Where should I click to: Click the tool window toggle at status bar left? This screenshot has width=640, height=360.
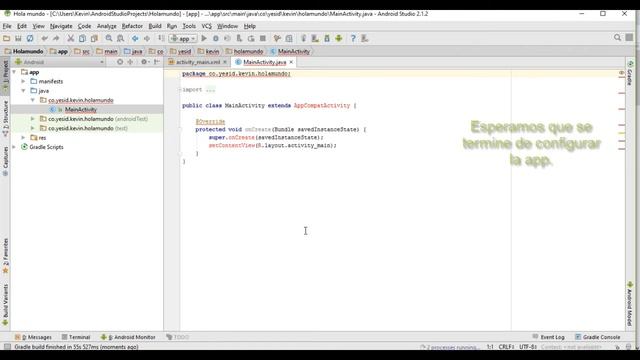point(7,347)
